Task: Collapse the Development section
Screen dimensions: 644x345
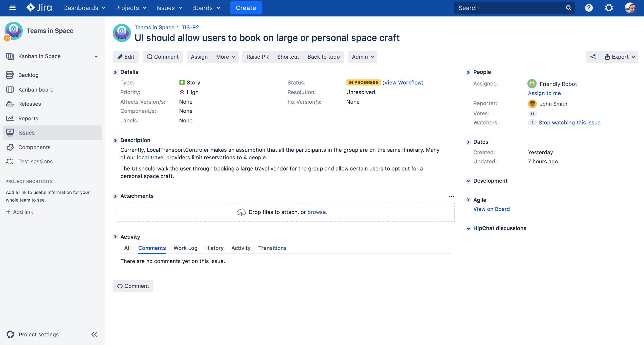Action: tap(468, 181)
